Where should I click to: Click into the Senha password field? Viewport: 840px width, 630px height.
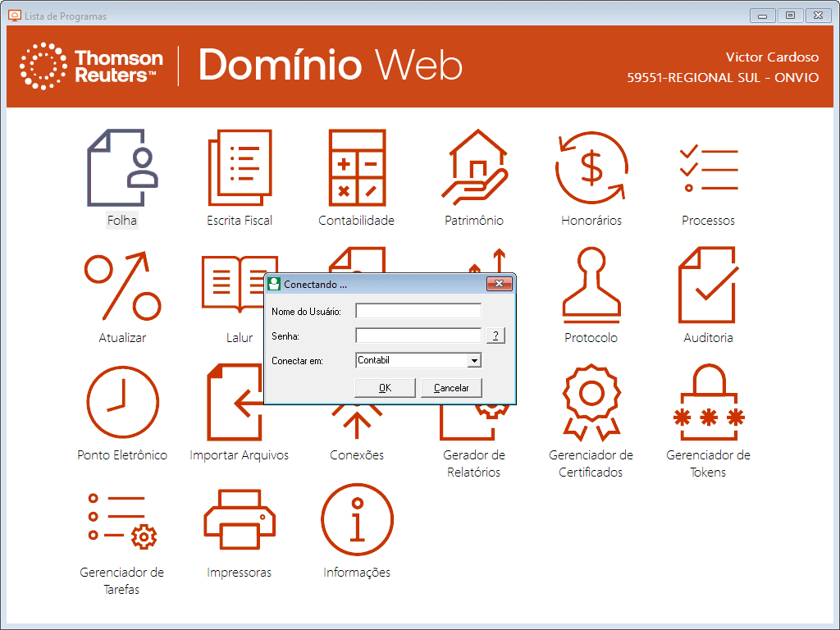[418, 336]
